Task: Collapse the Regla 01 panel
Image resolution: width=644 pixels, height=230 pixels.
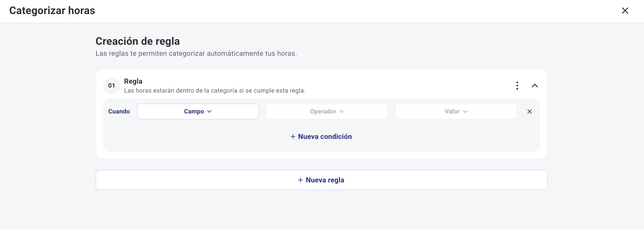Action: (x=534, y=86)
